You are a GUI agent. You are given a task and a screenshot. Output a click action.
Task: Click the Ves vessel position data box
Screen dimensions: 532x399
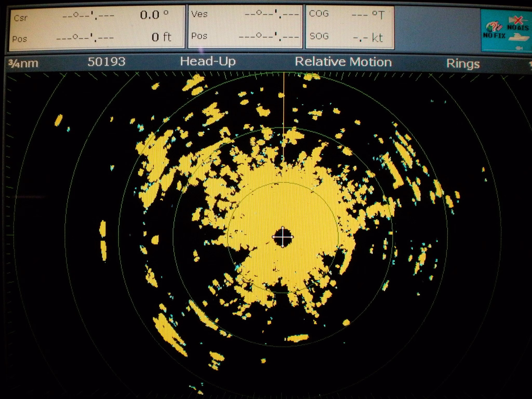point(245,27)
